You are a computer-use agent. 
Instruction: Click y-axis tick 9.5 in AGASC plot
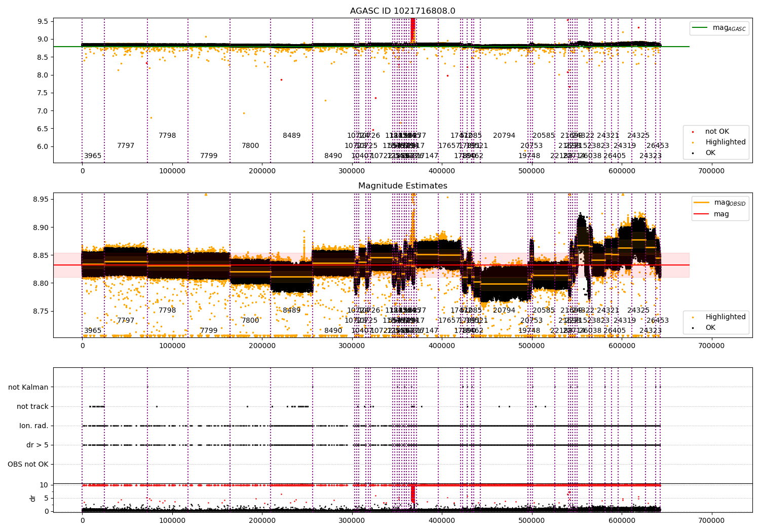(x=43, y=21)
